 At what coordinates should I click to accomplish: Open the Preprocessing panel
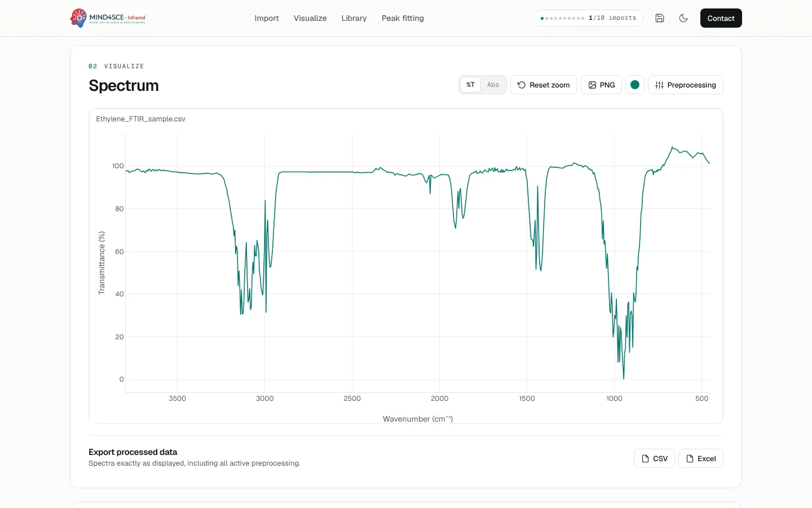point(686,85)
